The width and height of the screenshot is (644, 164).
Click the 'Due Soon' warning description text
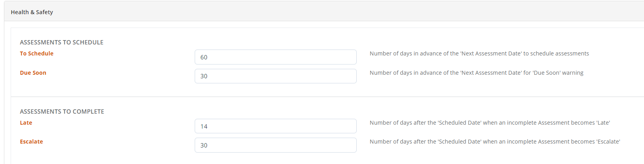coord(476,73)
